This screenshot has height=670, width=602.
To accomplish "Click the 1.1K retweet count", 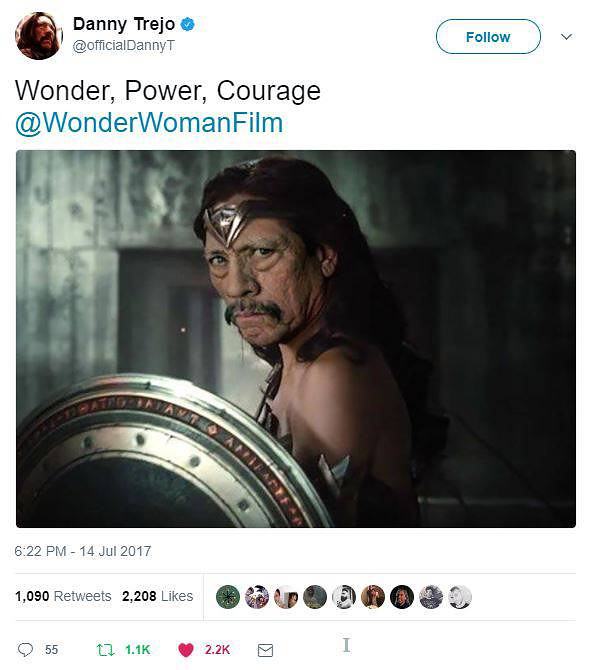I will pos(138,650).
